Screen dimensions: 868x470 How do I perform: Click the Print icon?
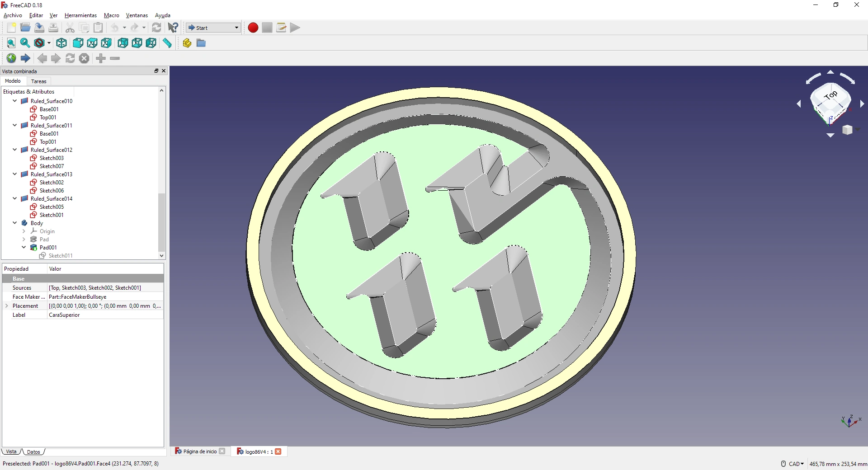tap(53, 28)
